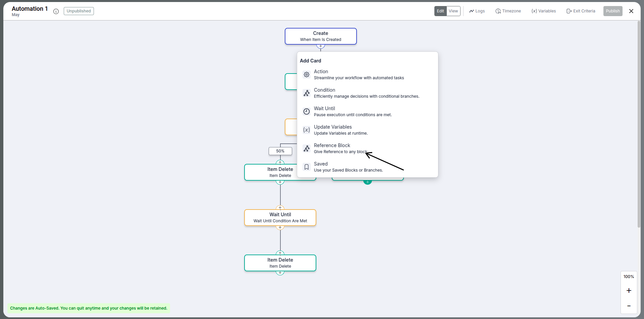Click the 100% zoom level readout
The image size is (644, 319).
click(629, 277)
